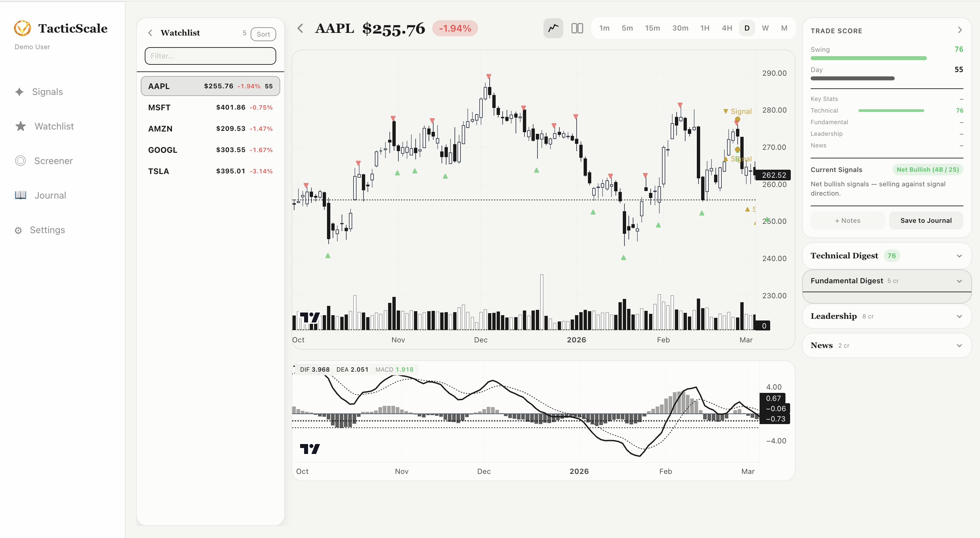Click the + Notes button

847,220
